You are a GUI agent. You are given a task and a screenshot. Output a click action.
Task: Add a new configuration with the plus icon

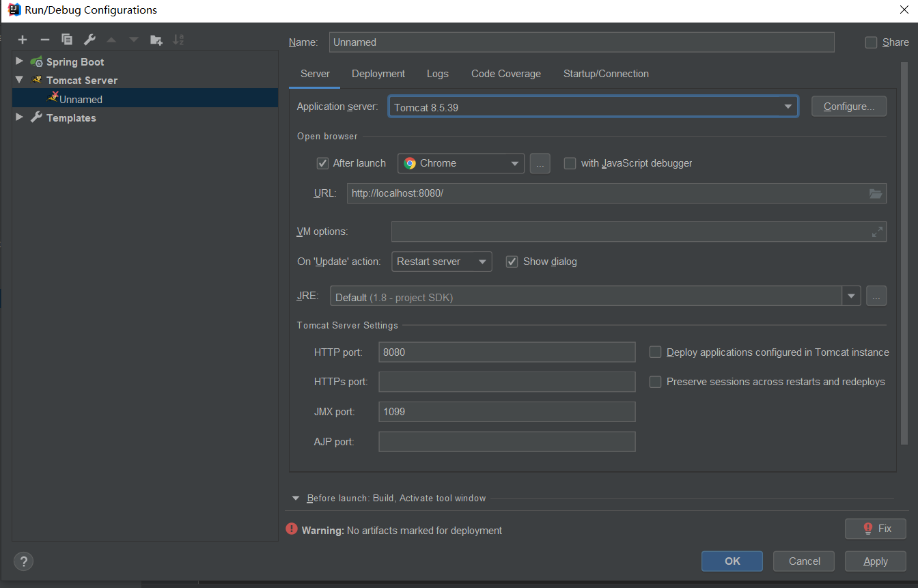click(23, 40)
